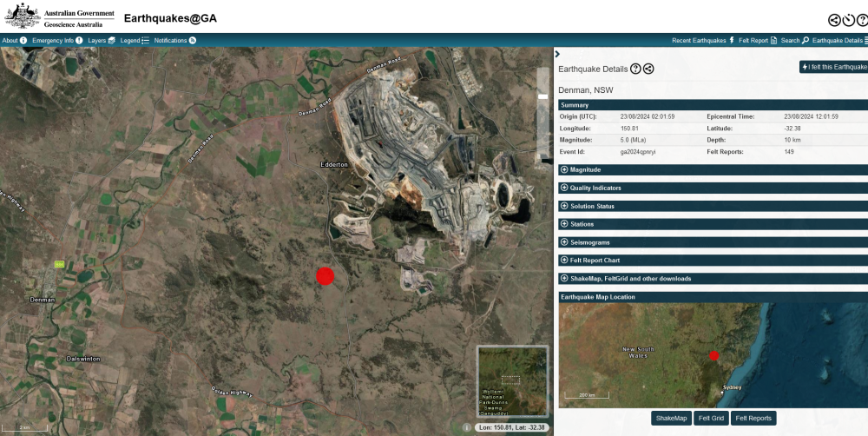Image resolution: width=868 pixels, height=436 pixels.
Task: Open help icon beside Earthquake Details title
Action: coord(635,69)
